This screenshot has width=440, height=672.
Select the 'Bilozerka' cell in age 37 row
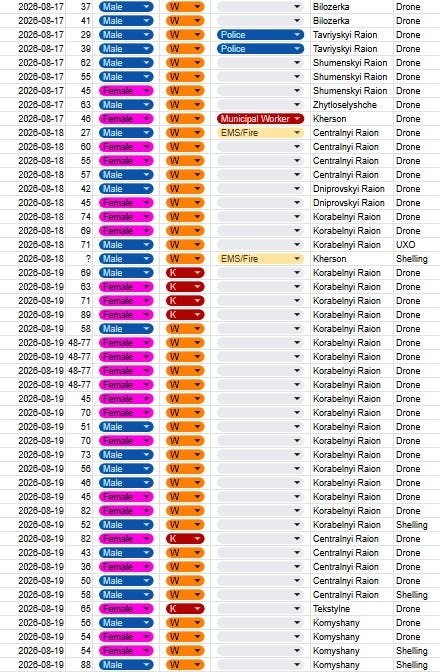click(x=352, y=7)
